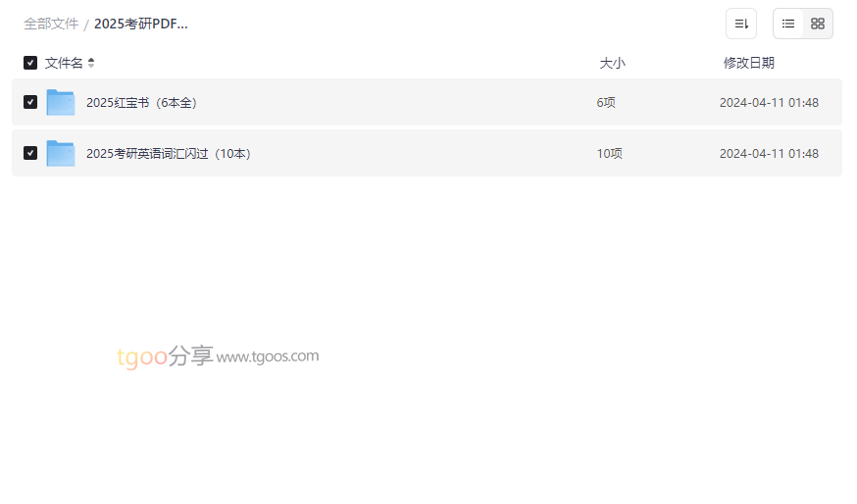This screenshot has width=857, height=504.
Task: Open folder 2025考研英语词汇闪过（10本）
Action: (169, 154)
